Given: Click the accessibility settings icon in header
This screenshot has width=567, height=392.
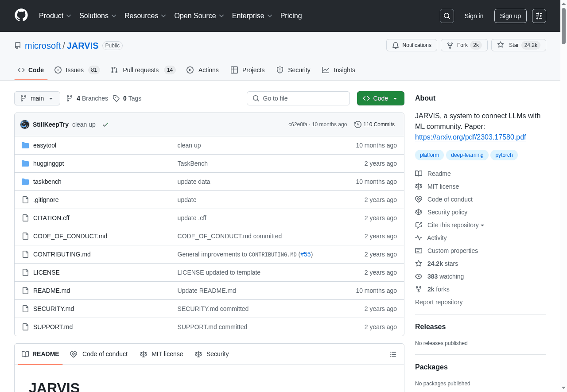Looking at the screenshot, I should 539,16.
